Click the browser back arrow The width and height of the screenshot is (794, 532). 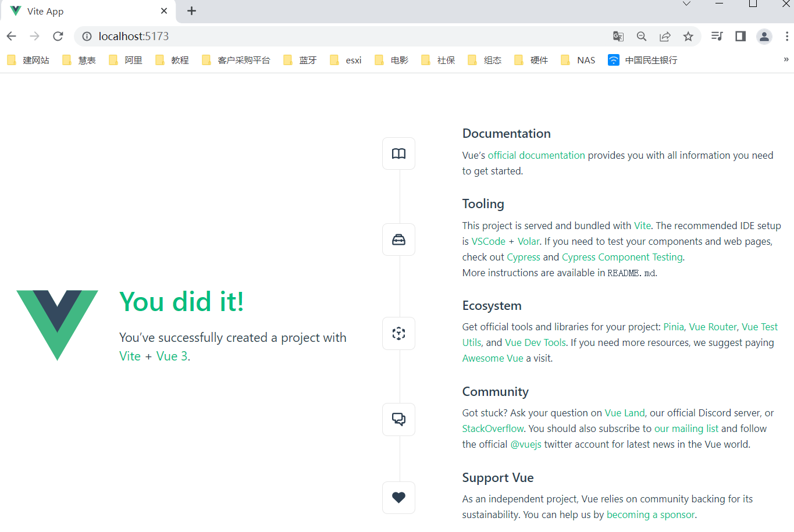(x=12, y=36)
